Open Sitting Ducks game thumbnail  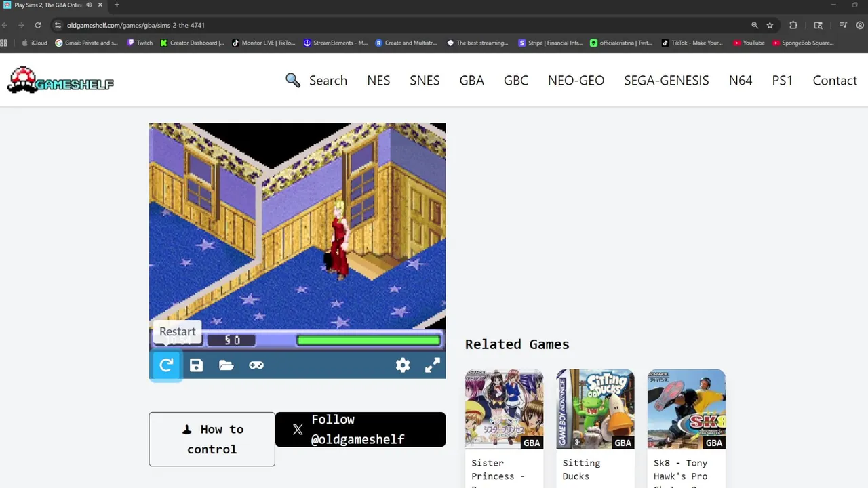tap(595, 409)
